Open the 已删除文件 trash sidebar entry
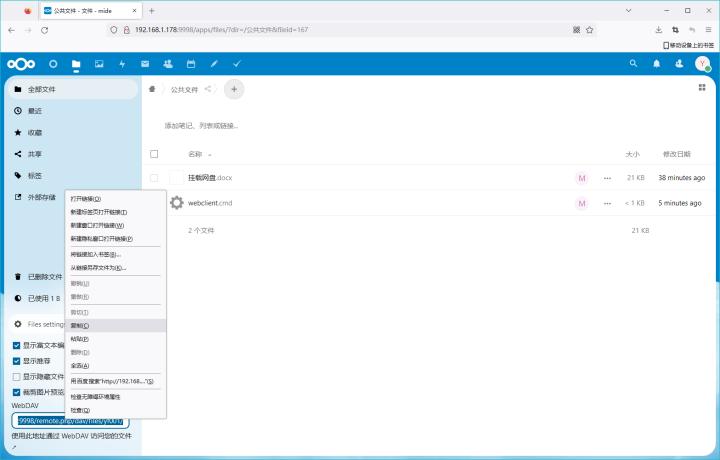The image size is (720, 460). [x=38, y=277]
